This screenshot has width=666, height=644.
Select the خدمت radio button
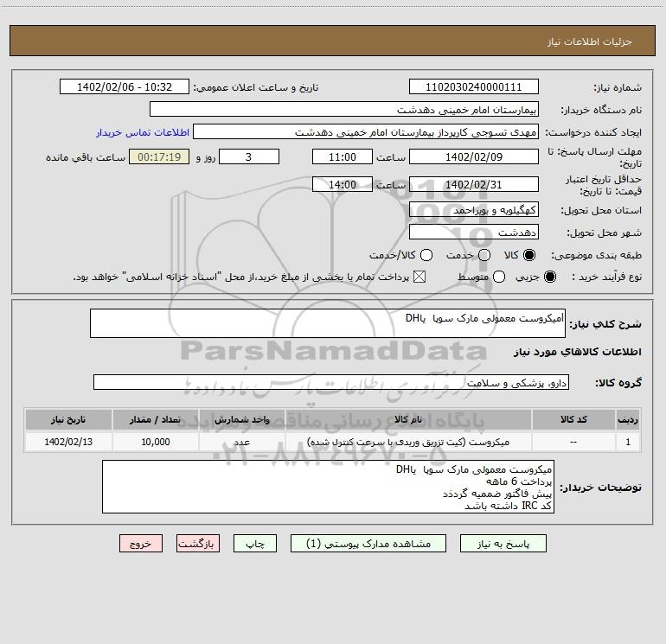[484, 255]
